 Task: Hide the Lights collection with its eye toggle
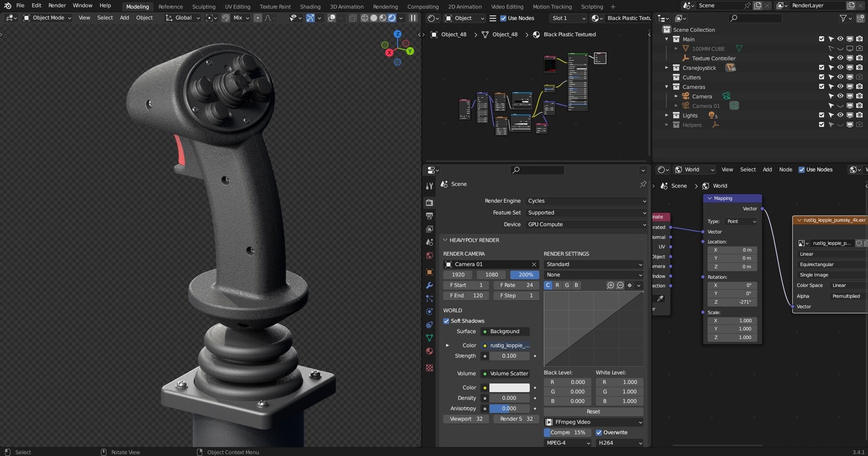tap(840, 115)
